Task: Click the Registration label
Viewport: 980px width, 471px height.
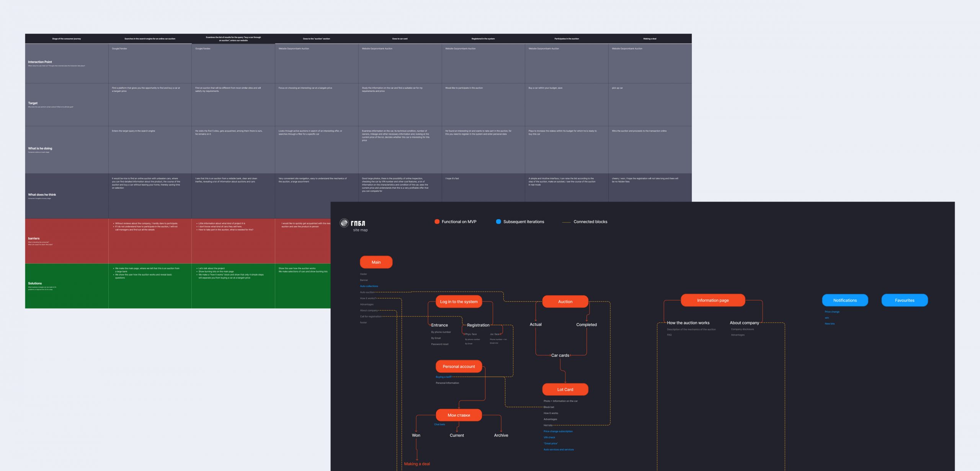Action: pyautogui.click(x=478, y=325)
